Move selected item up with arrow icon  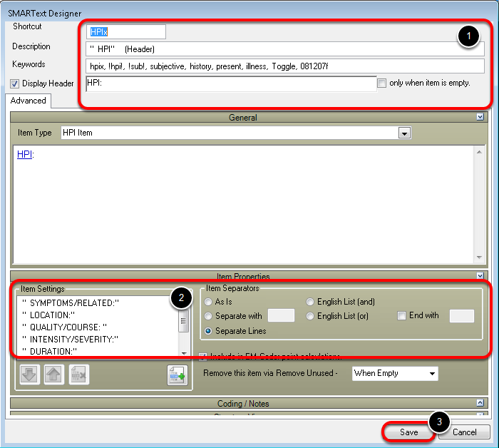(x=53, y=375)
